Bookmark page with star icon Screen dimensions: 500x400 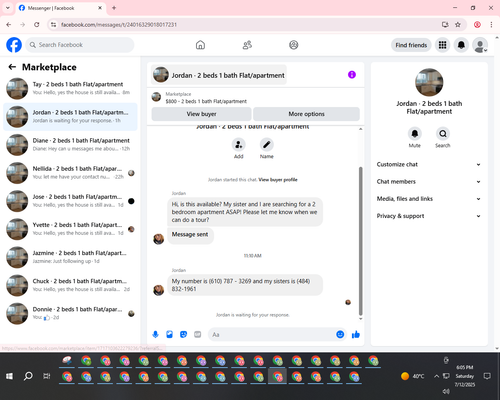click(458, 25)
